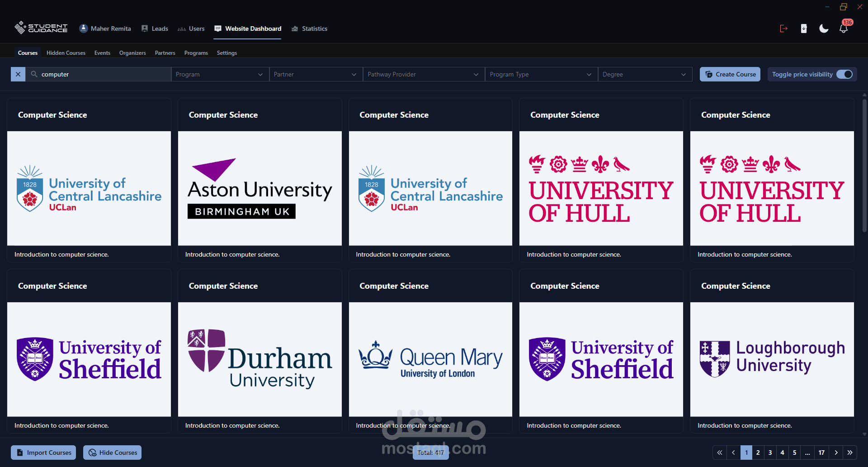Restore down the application window
The image size is (868, 467).
pos(844,7)
